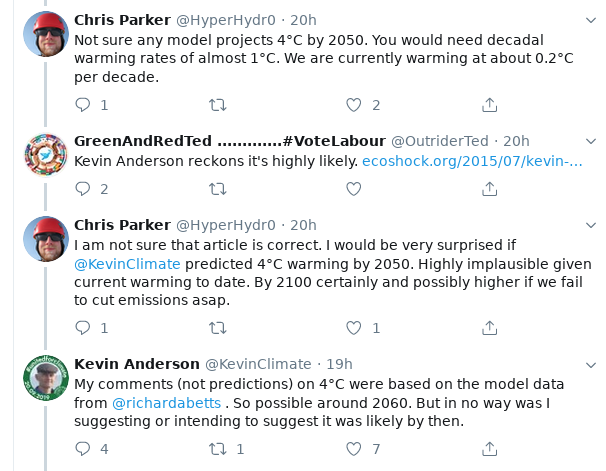Retweet Kevin Anderson's tweet
Image resolution: width=606 pixels, height=471 pixels.
(x=216, y=449)
